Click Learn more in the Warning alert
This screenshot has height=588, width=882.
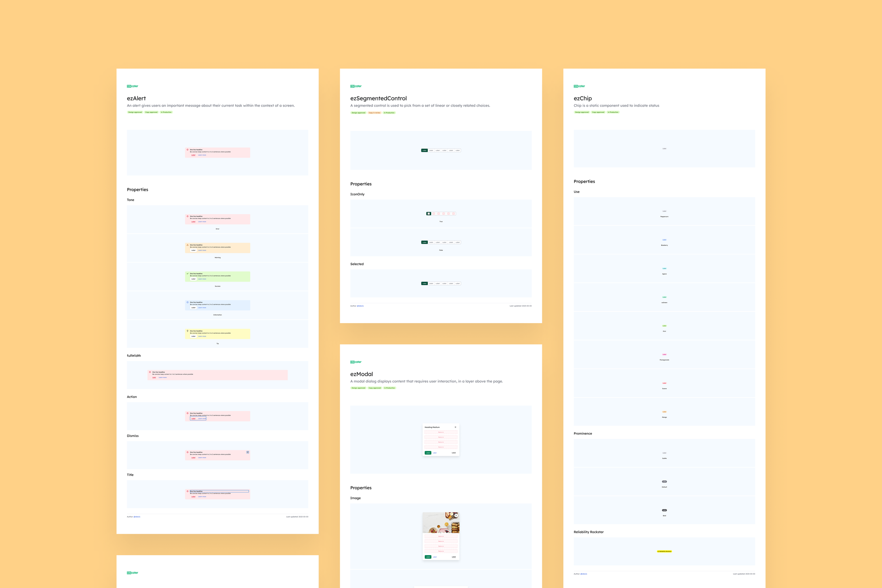pos(202,250)
